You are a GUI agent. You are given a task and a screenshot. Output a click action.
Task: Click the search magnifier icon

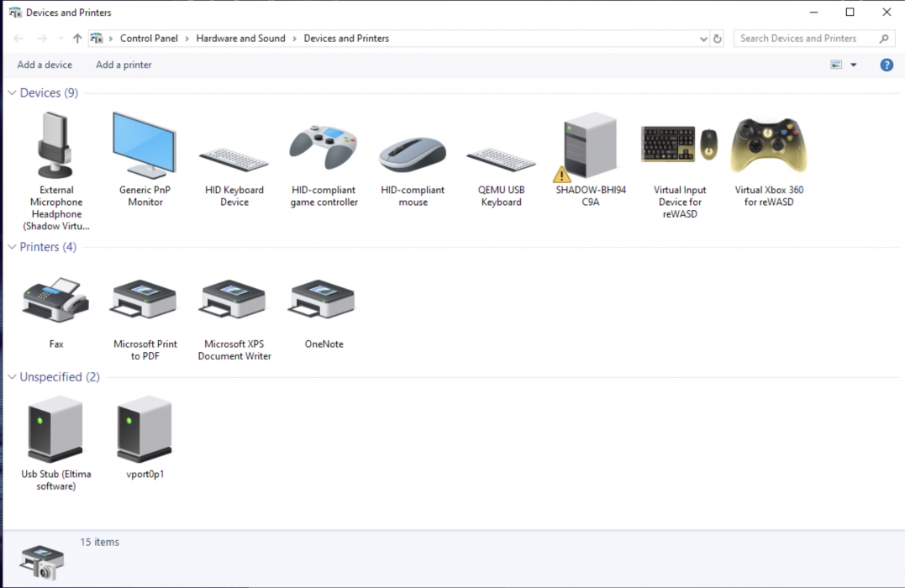click(884, 39)
